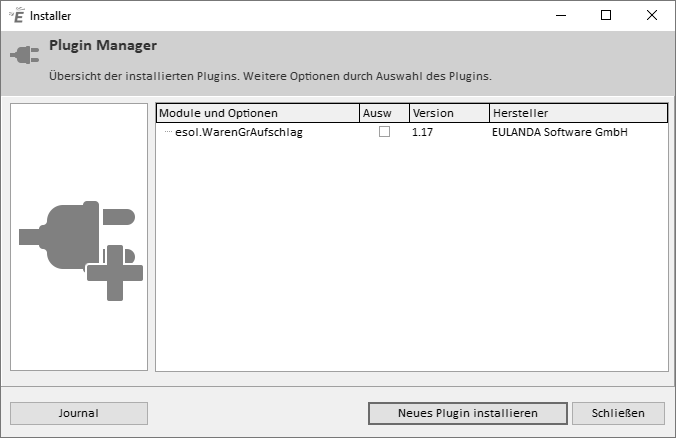676x438 pixels.
Task: Click the Hersteller column header
Action: 579,113
